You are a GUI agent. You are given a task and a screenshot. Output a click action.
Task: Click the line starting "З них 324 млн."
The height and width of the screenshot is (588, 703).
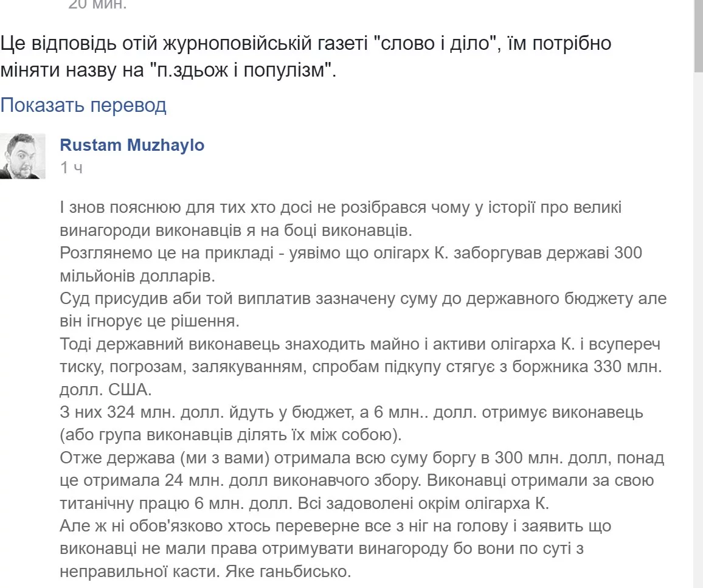[x=351, y=412]
